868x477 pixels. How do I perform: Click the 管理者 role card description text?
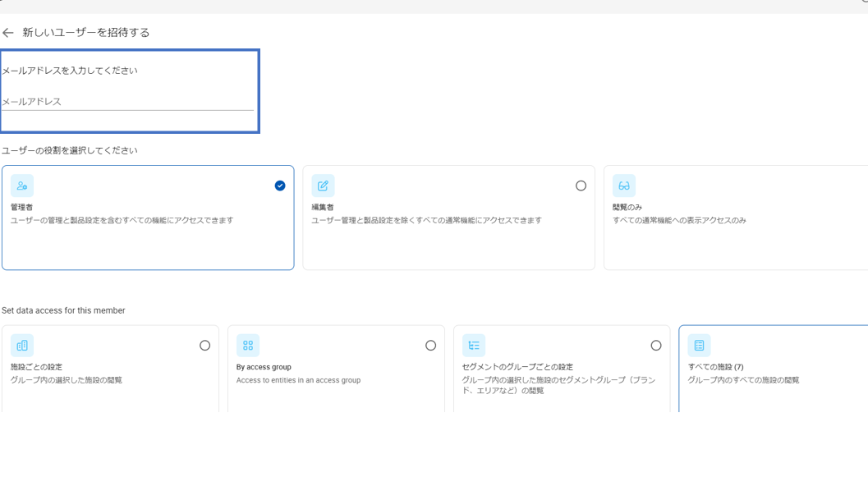[122, 220]
